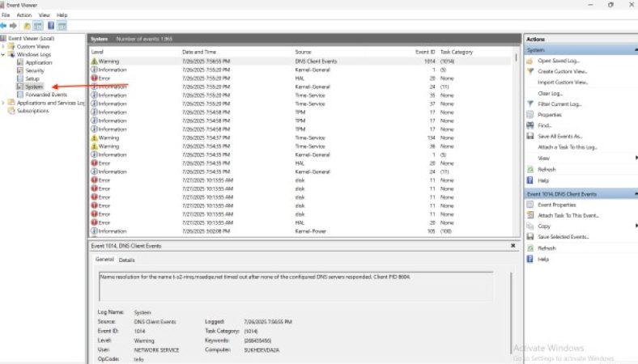This screenshot has width=638, height=364.
Task: Click Clear Log action
Action: [550, 93]
